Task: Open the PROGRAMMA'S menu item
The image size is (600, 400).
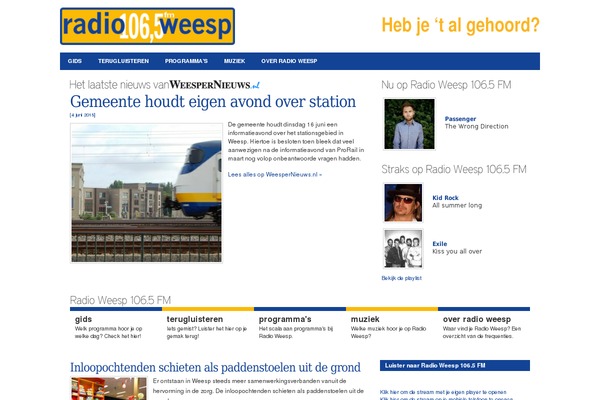Action: point(186,61)
